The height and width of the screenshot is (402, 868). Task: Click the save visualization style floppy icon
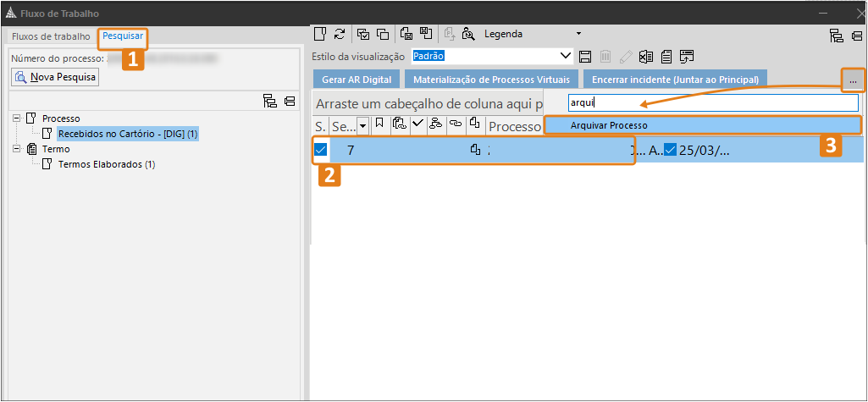[584, 57]
